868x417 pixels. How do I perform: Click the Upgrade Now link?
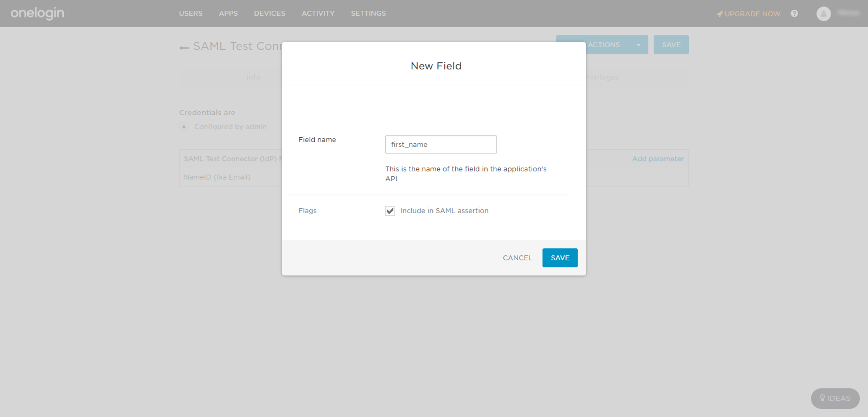[x=748, y=14]
